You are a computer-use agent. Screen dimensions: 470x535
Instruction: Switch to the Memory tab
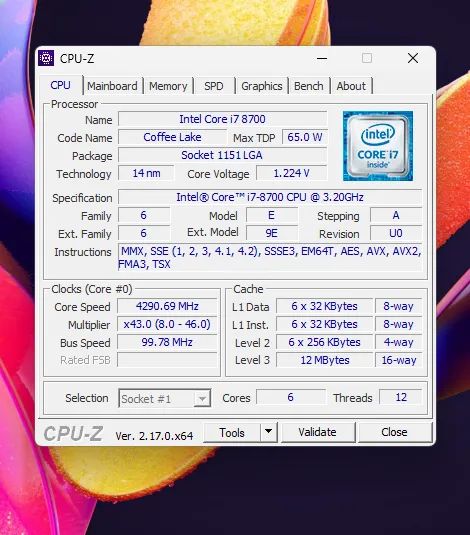(x=168, y=86)
